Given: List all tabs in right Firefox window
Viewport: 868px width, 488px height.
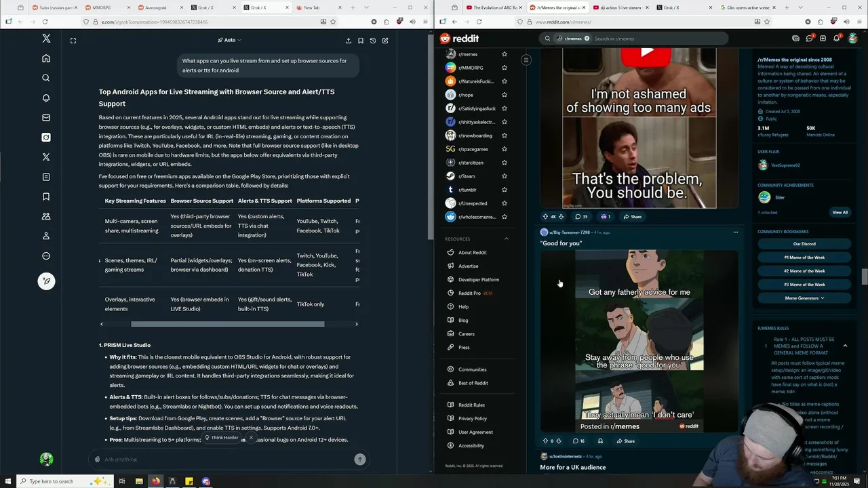Looking at the screenshot, I should tap(801, 7).
